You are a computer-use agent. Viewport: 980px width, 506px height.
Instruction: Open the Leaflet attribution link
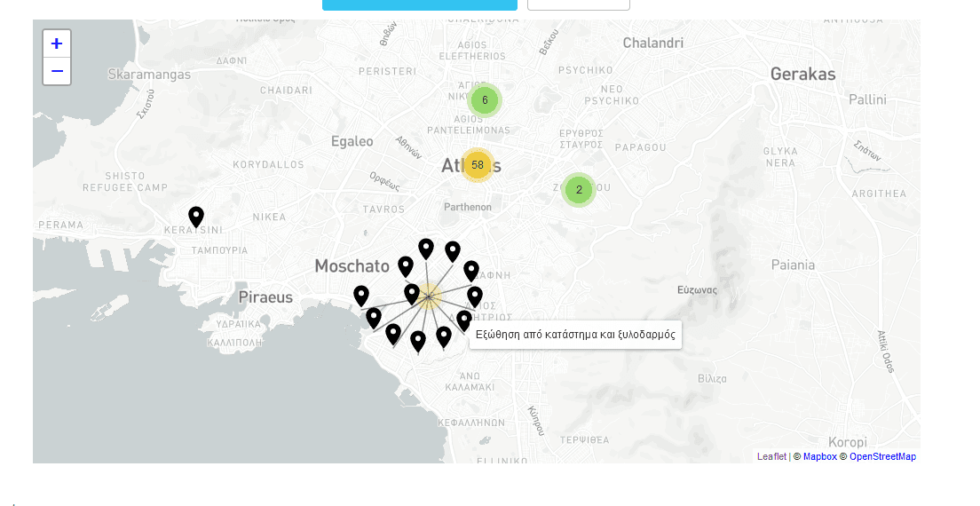(771, 456)
